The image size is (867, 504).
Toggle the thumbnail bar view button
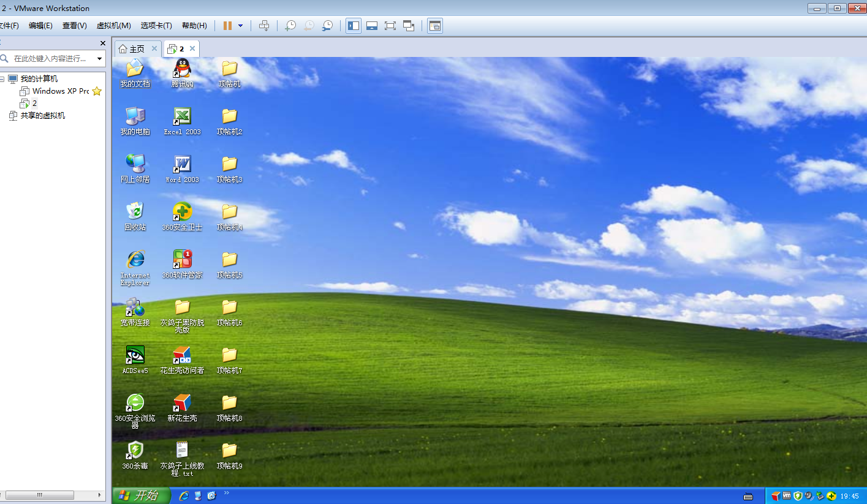point(372,26)
